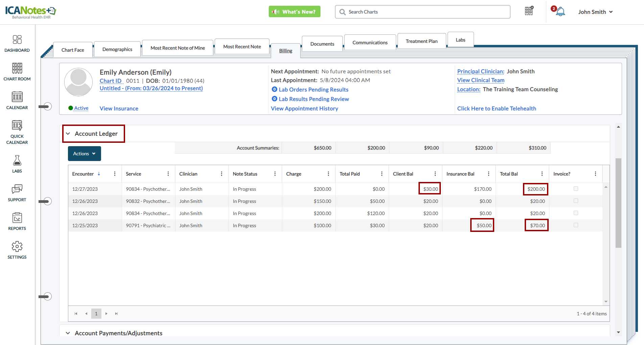Click the Search Charts input field

[x=423, y=12]
